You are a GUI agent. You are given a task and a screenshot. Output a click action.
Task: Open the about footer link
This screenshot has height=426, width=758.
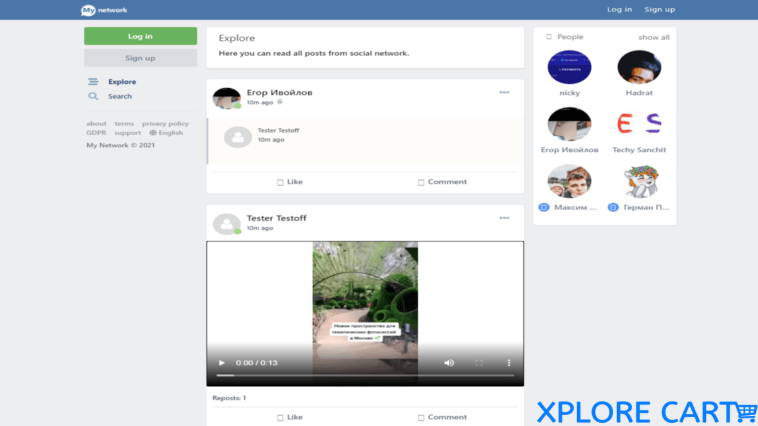[96, 124]
